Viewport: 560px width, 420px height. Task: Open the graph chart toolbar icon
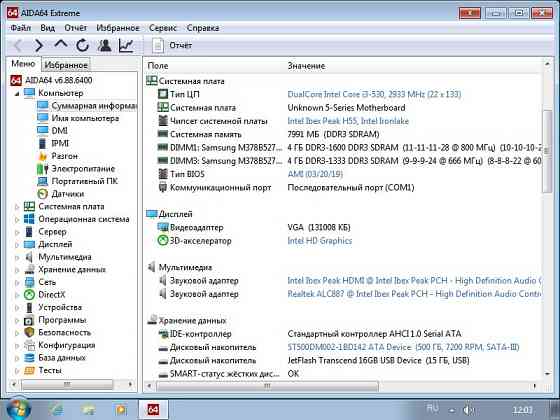pyautogui.click(x=126, y=45)
